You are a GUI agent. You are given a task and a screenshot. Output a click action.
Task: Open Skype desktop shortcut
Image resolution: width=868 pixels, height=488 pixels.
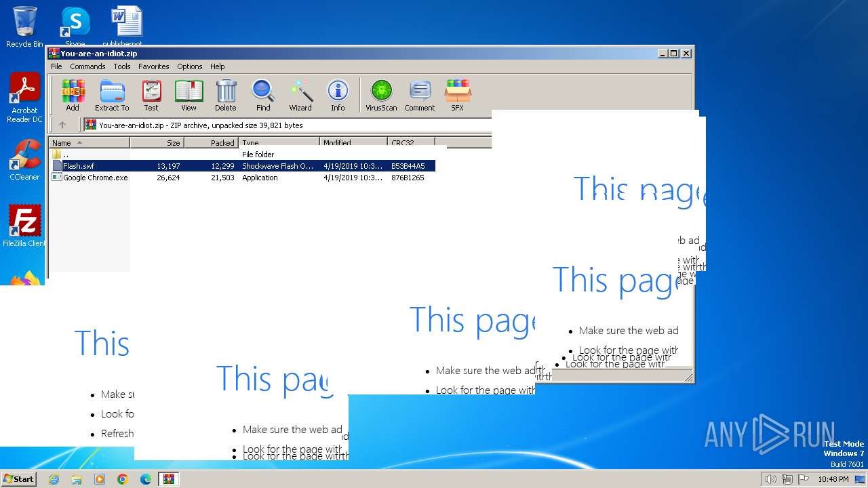[x=75, y=26]
